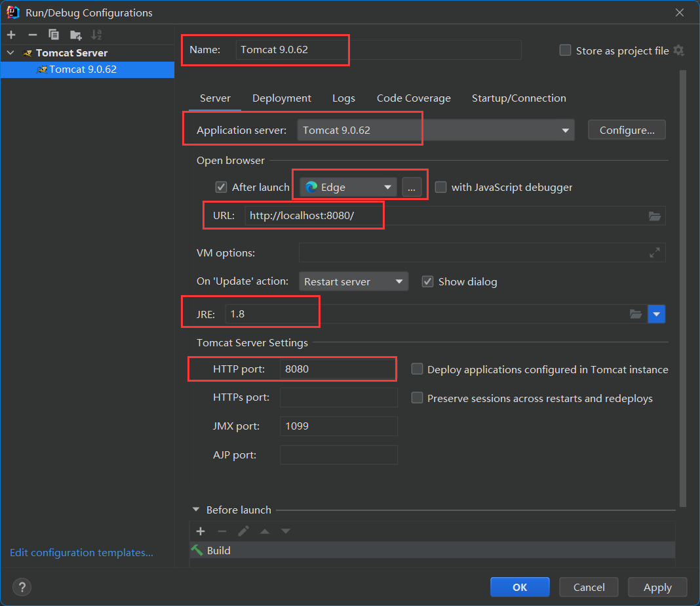Open the JRE dropdown arrow
700x606 pixels.
[x=656, y=314]
